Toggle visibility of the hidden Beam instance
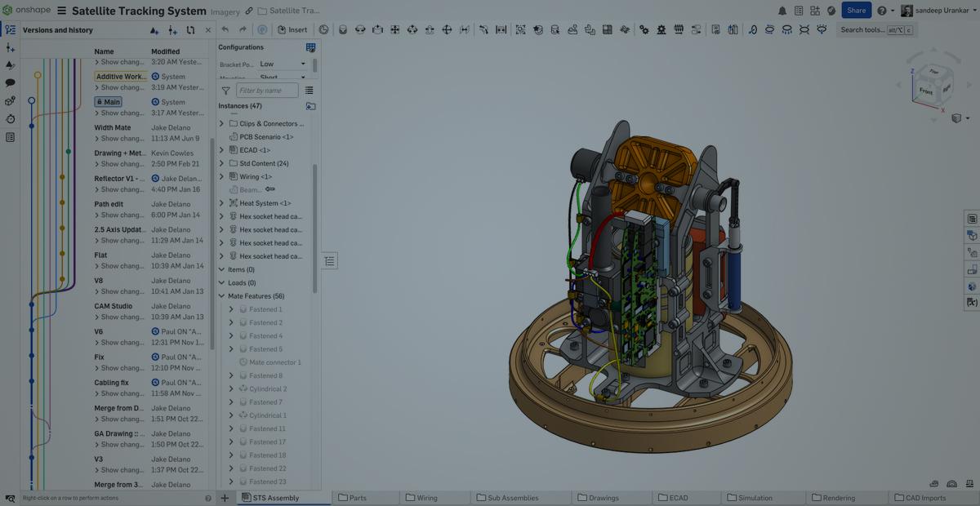The image size is (980, 506). tap(269, 189)
